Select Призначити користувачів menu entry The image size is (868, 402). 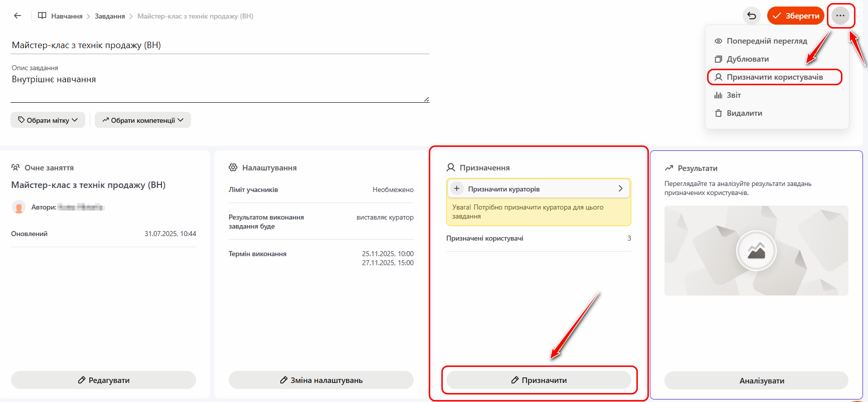[774, 77]
